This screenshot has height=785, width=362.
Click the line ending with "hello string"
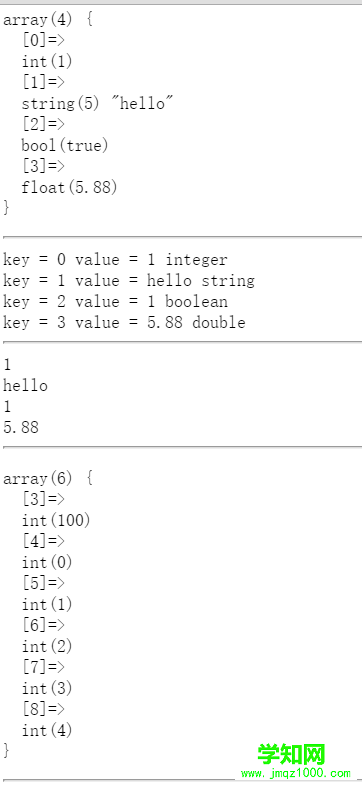[129, 281]
